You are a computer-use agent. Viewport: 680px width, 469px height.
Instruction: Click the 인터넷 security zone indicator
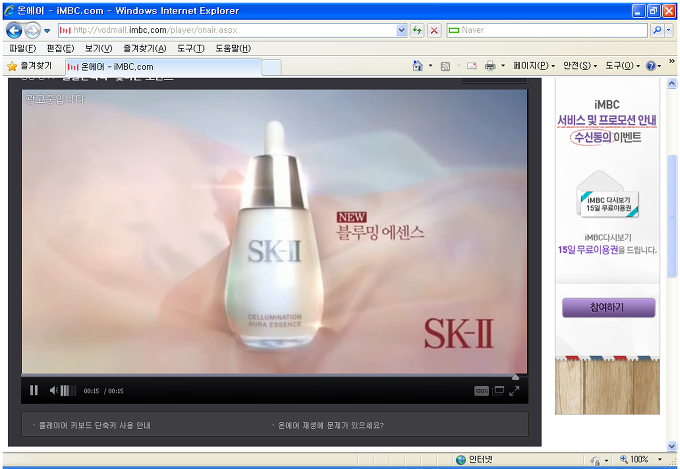pos(474,459)
